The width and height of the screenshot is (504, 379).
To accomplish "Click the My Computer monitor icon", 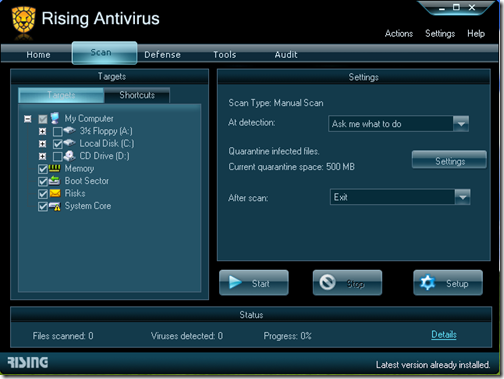I will pos(55,118).
